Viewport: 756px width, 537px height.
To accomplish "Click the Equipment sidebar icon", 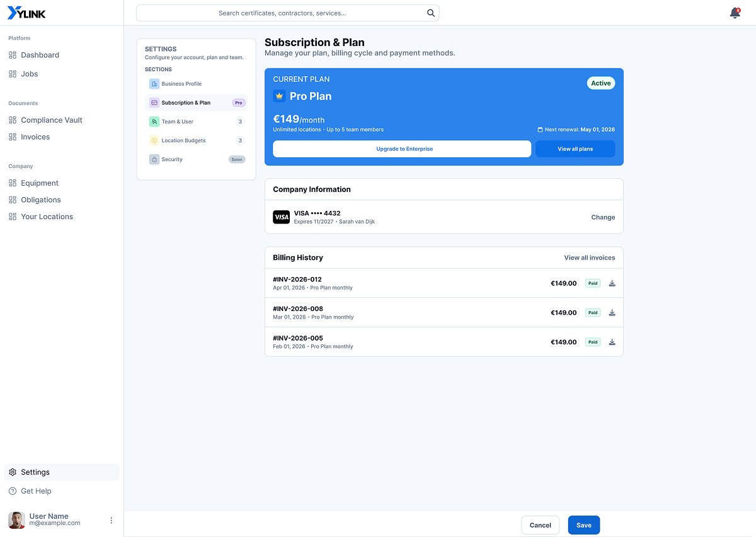I will 13,183.
